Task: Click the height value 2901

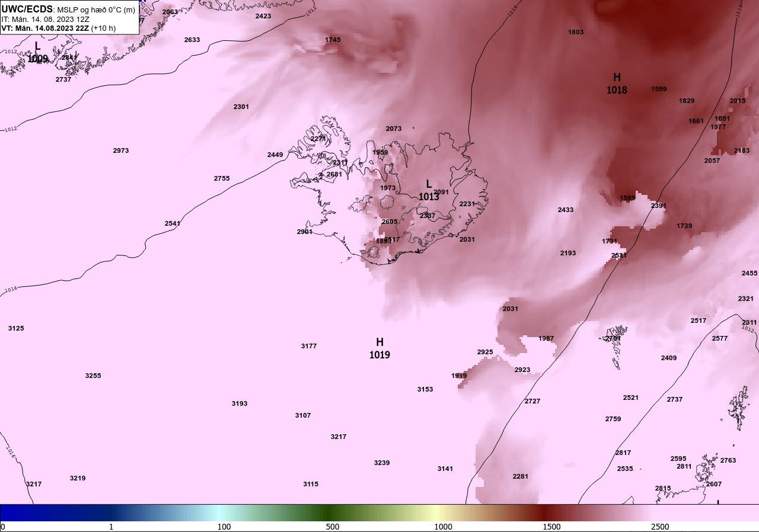Action: (305, 232)
